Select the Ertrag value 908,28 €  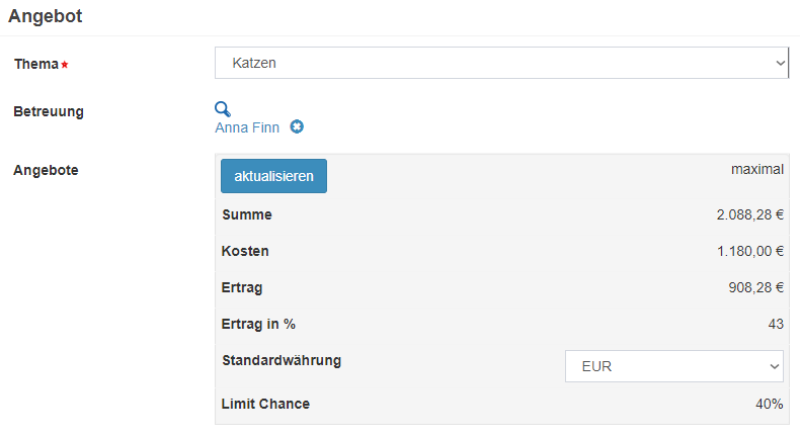(x=756, y=288)
